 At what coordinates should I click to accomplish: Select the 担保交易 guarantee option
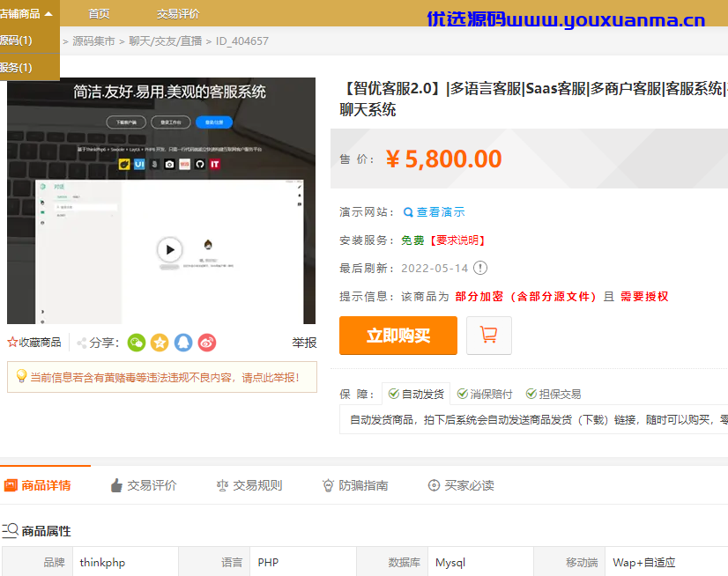[553, 394]
